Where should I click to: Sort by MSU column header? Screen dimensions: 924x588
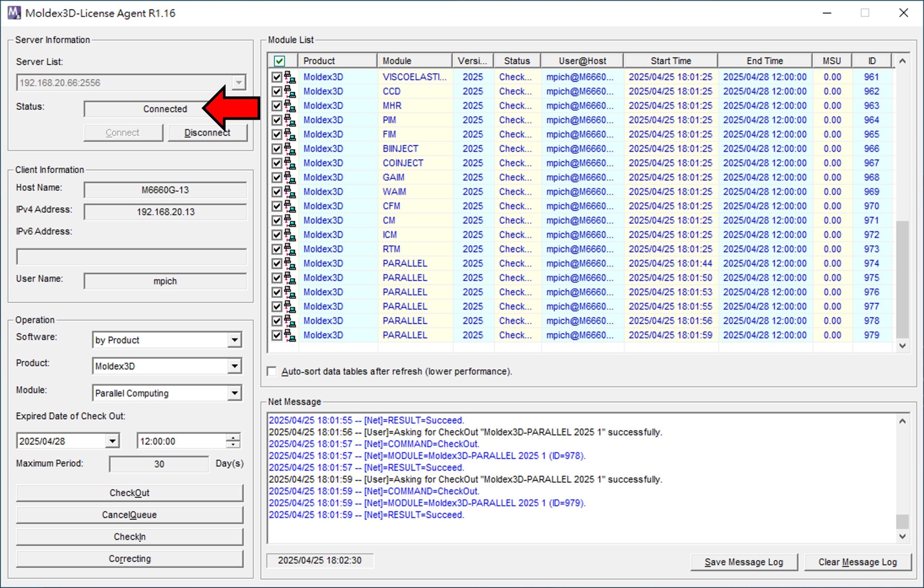[x=832, y=61]
